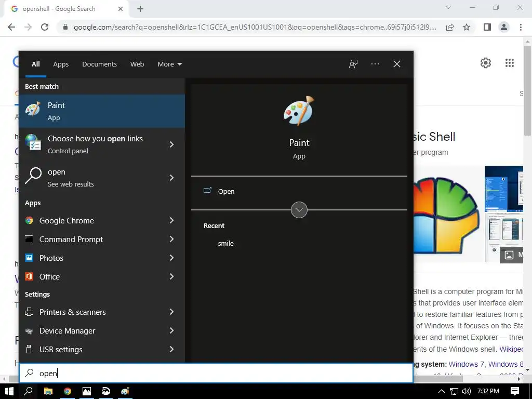Reload the Chrome page
Viewport: 532px width, 399px height.
coord(45,27)
